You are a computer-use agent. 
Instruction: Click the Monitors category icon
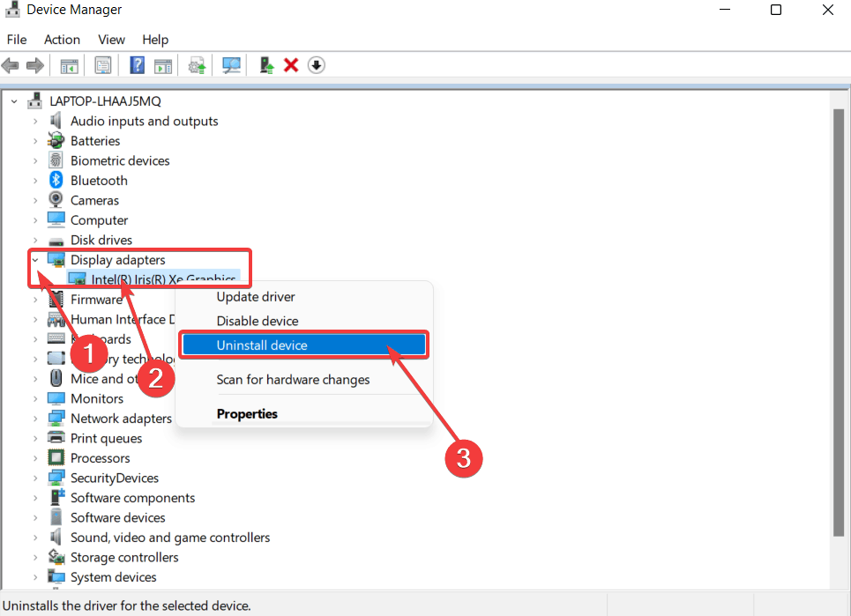coord(56,398)
